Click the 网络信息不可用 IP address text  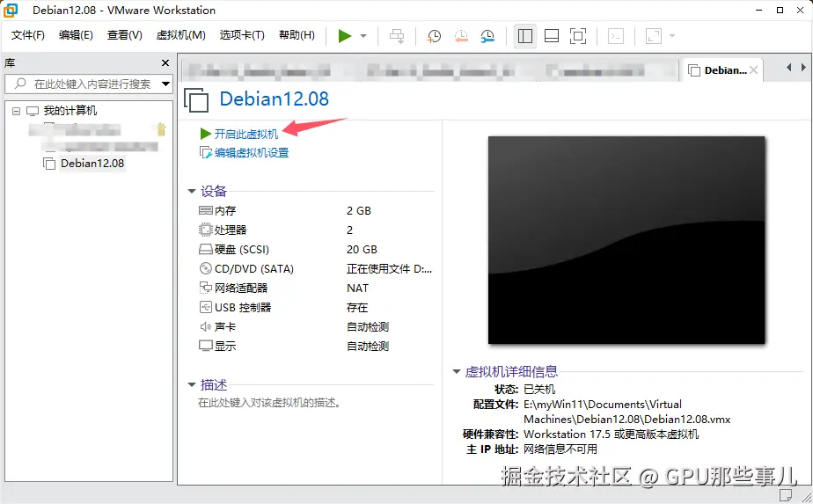560,449
